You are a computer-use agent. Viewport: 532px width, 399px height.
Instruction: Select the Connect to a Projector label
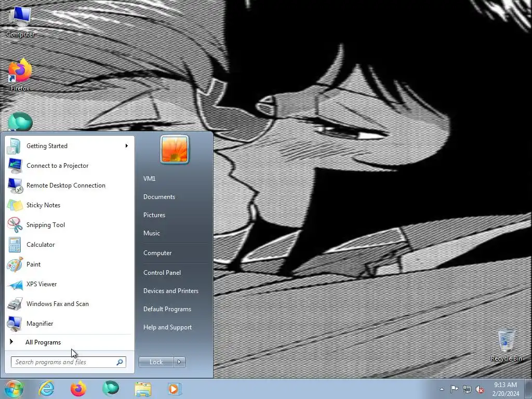[58, 166]
